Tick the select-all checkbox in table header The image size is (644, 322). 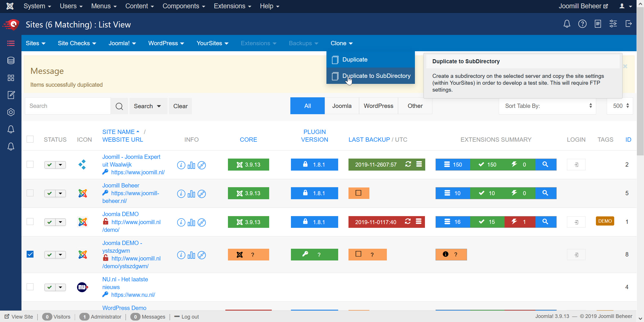click(x=30, y=139)
